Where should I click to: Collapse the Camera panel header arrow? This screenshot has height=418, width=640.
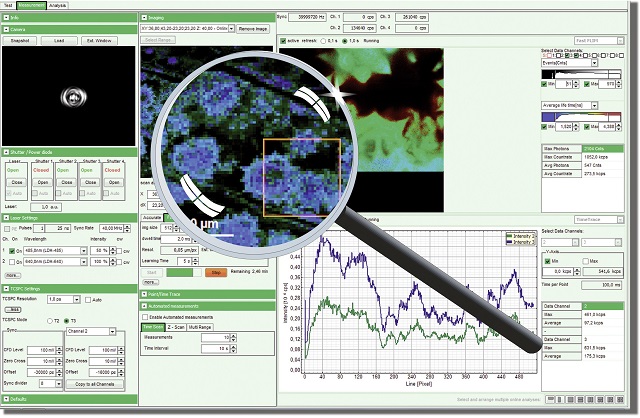pos(6,30)
